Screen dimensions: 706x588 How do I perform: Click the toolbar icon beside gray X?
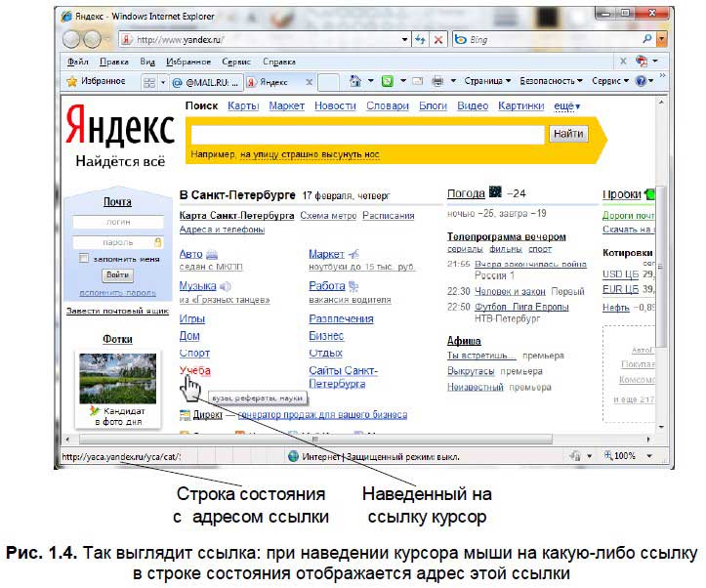642,62
